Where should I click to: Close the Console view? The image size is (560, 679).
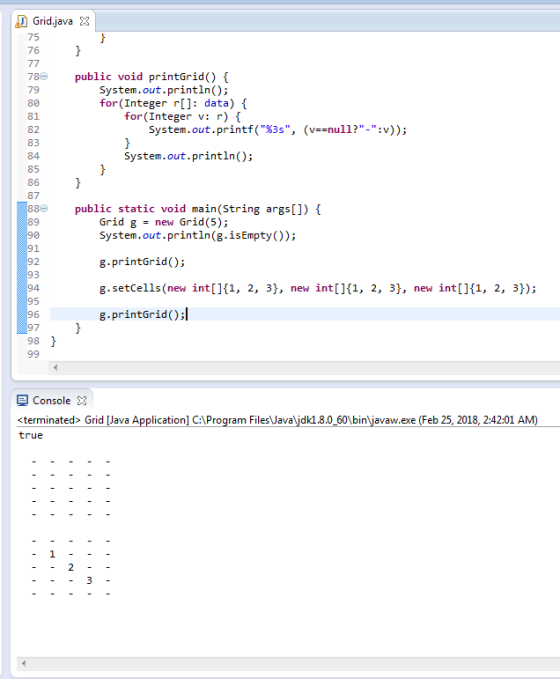pos(81,401)
